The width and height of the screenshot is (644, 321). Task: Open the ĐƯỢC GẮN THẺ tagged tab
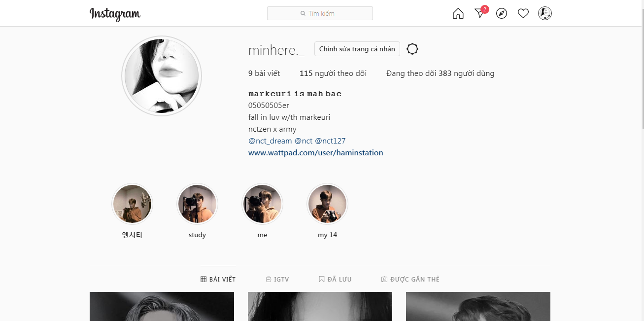pos(410,279)
